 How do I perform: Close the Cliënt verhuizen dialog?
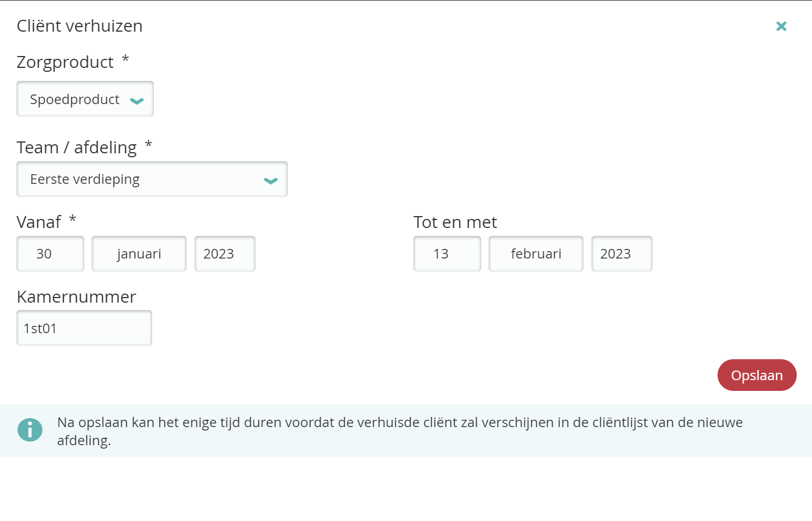tap(781, 26)
